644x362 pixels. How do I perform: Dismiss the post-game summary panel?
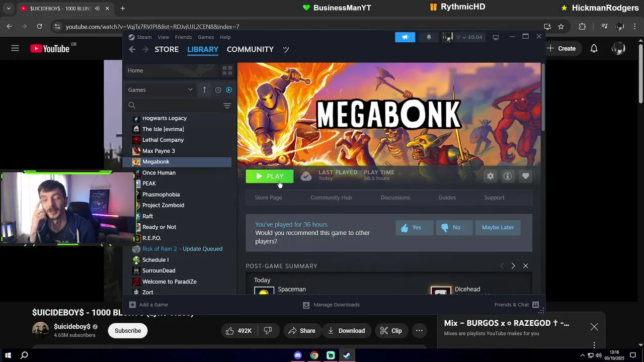[525, 266]
